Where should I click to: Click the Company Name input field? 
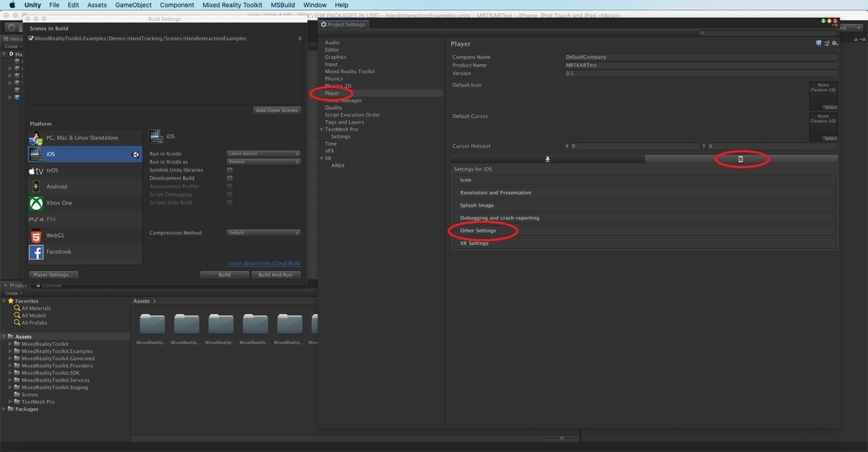[x=701, y=57]
